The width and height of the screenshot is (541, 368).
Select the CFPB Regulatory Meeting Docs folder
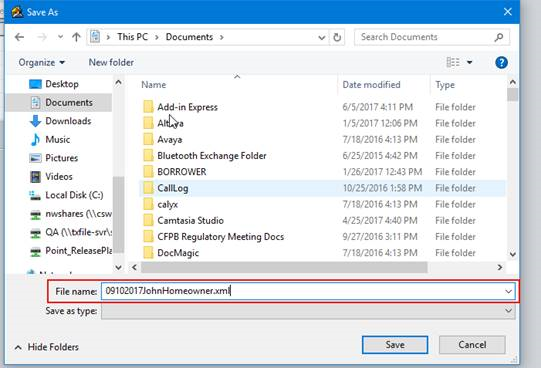[221, 237]
